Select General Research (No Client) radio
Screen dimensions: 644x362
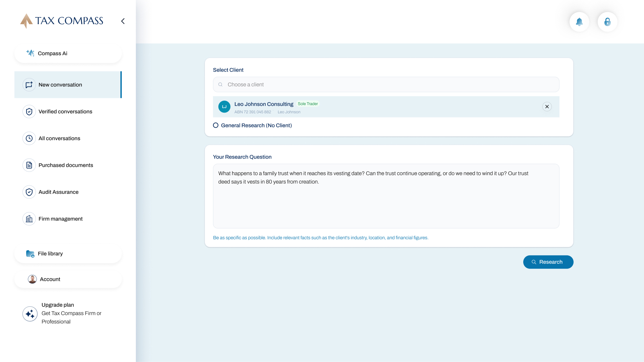[216, 125]
